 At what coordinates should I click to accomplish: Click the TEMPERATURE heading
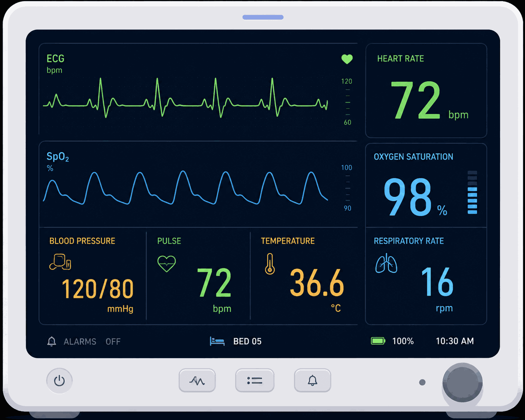pyautogui.click(x=288, y=241)
